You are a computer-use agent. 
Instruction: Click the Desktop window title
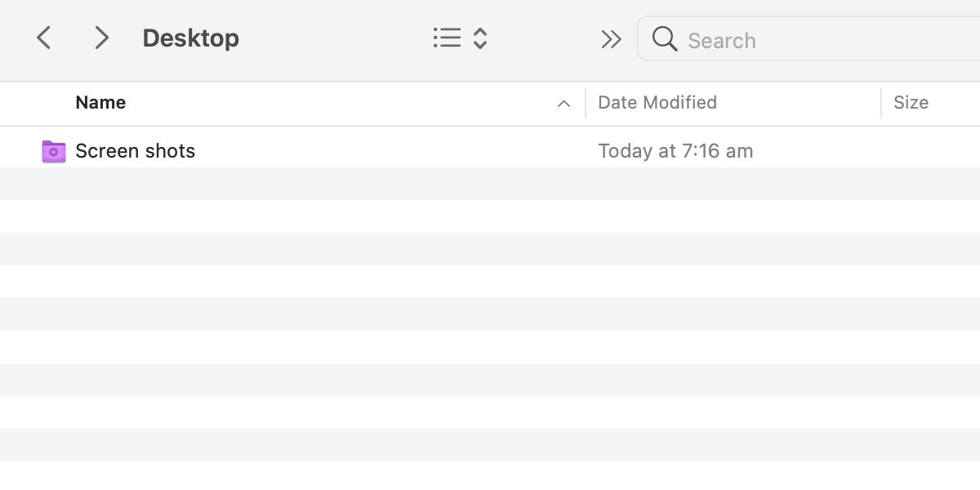click(190, 38)
